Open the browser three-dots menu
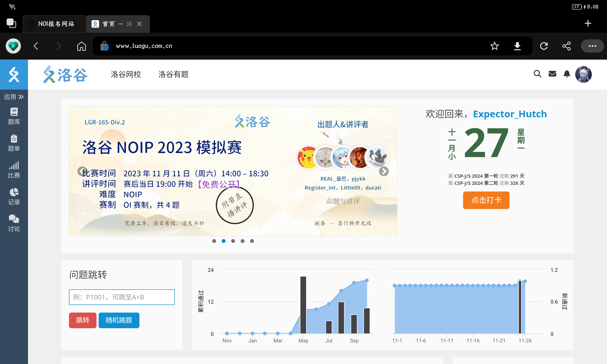 [592, 46]
